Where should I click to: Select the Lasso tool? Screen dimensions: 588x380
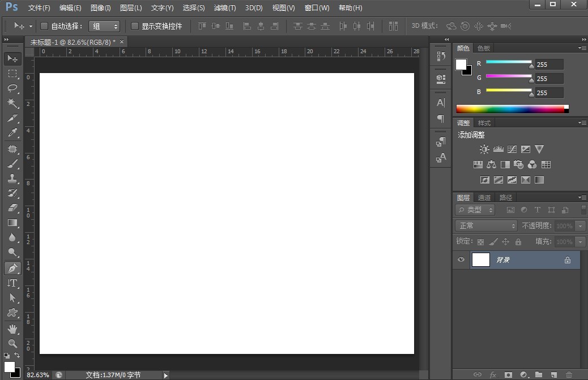click(x=12, y=88)
